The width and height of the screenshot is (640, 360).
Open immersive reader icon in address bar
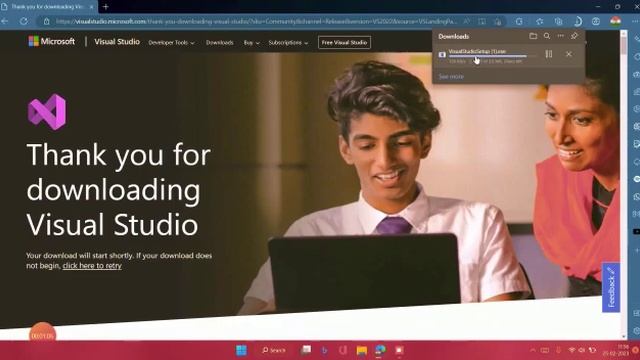(482, 21)
